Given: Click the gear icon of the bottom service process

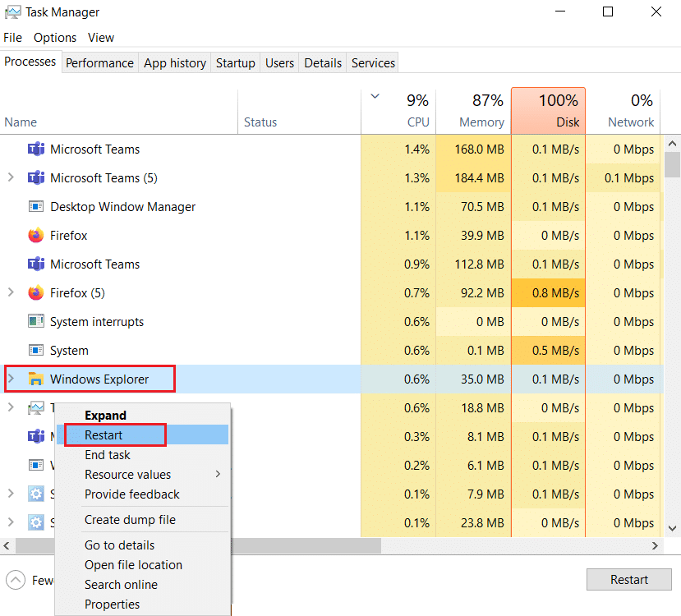Looking at the screenshot, I should click(35, 522).
